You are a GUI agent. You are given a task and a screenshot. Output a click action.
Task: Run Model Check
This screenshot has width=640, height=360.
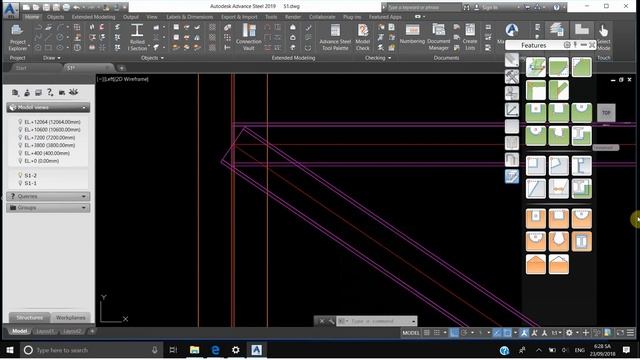click(362, 38)
